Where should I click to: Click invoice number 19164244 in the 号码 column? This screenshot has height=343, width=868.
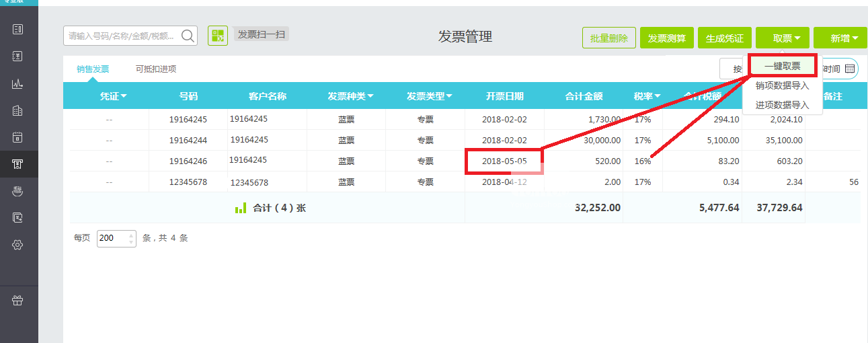coord(188,141)
